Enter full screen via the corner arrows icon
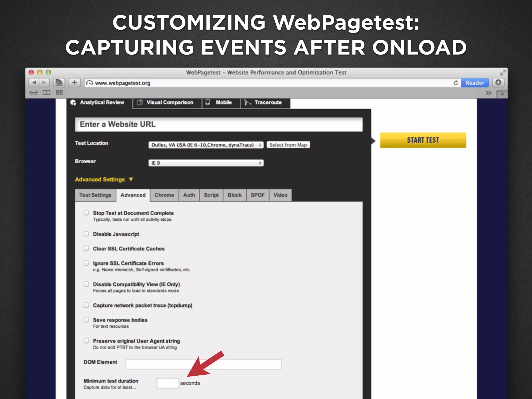Viewport: 532px width, 399px height. pos(503,72)
